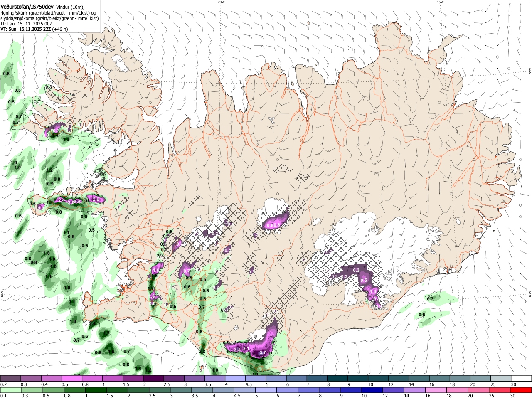
Task: Click the '(+46 h)' forecast offset text
Action: click(x=60, y=29)
